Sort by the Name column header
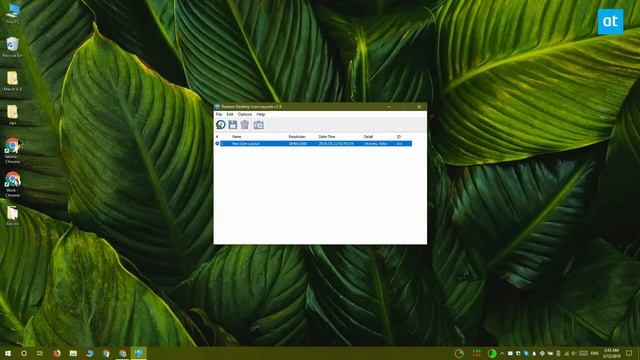This screenshot has height=360, width=640. [x=237, y=137]
